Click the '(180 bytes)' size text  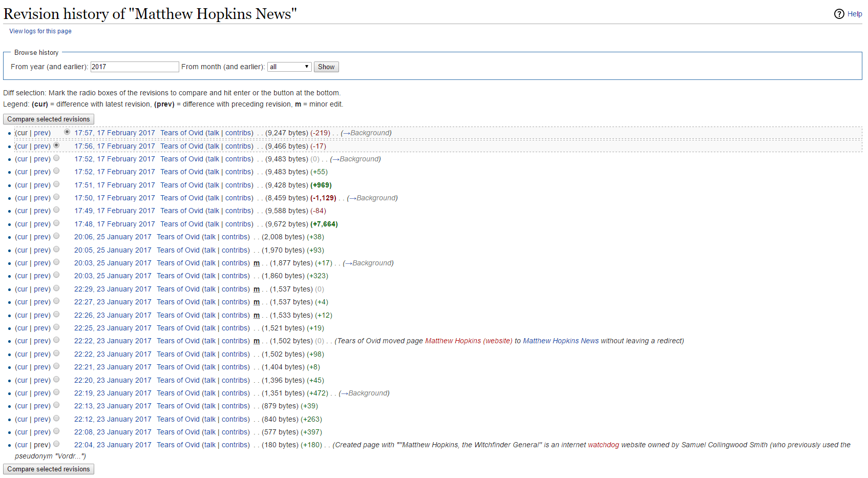(x=280, y=445)
